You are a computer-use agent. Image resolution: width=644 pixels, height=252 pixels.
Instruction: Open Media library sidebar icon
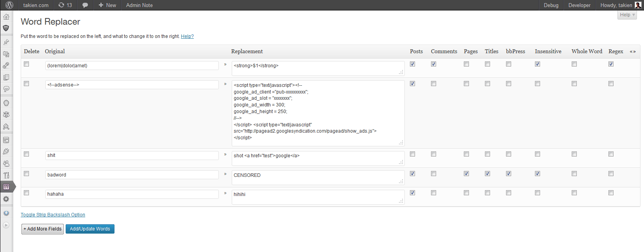coord(6,54)
